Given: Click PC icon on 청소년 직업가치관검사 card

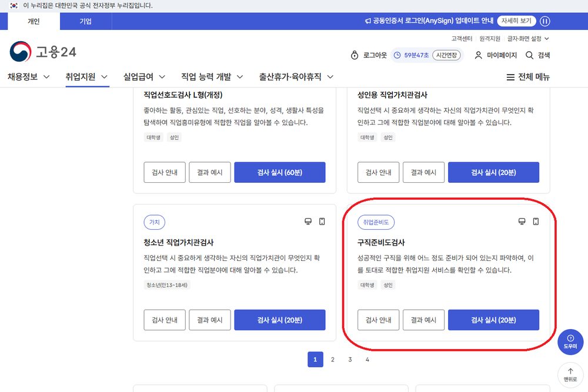Looking at the screenshot, I should pos(308,222).
